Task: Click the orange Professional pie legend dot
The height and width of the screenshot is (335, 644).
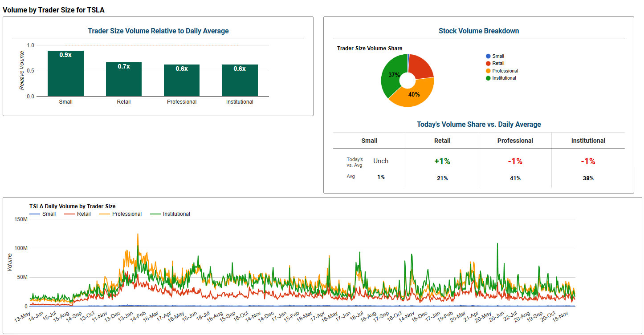Action: point(488,71)
